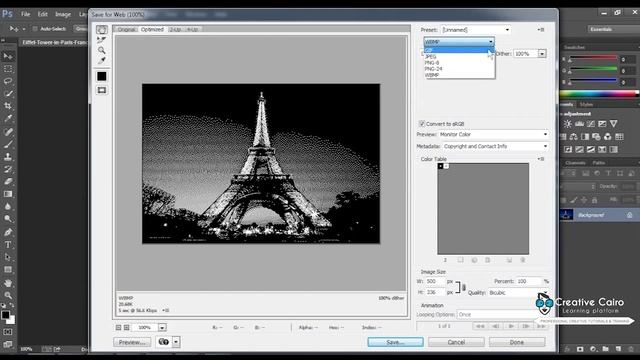Go to first animation frame
The height and width of the screenshot is (360, 640).
pyautogui.click(x=480, y=326)
